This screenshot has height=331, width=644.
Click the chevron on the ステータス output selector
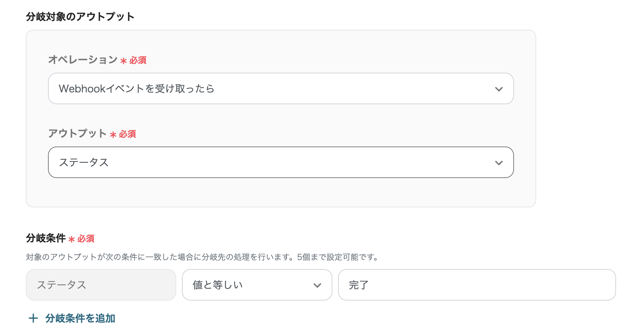499,162
